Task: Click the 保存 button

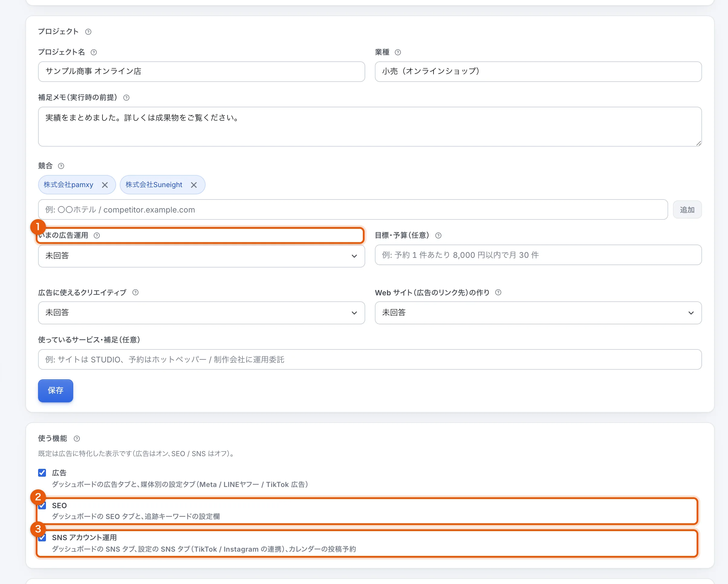Action: click(56, 391)
